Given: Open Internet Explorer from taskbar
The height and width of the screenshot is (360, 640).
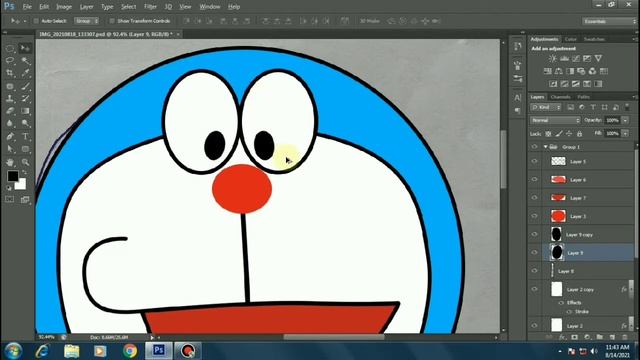Looking at the screenshot, I should pyautogui.click(x=42, y=351).
